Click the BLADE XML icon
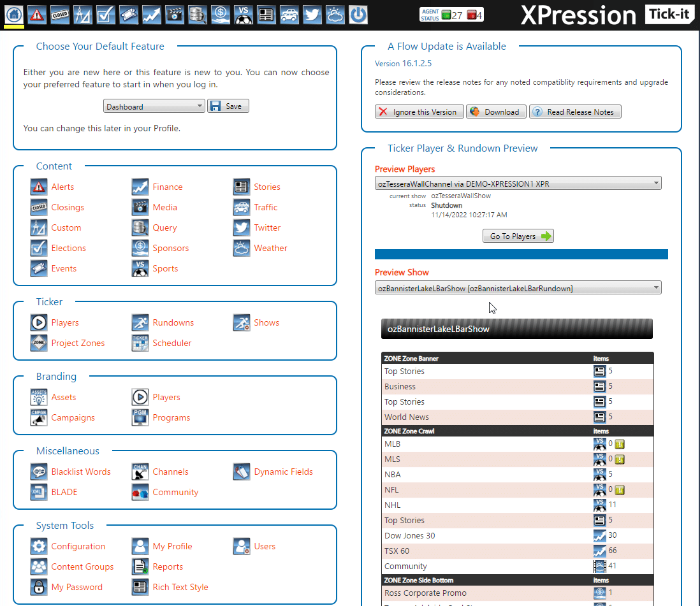Viewport: 700px width, 606px height. [x=39, y=492]
